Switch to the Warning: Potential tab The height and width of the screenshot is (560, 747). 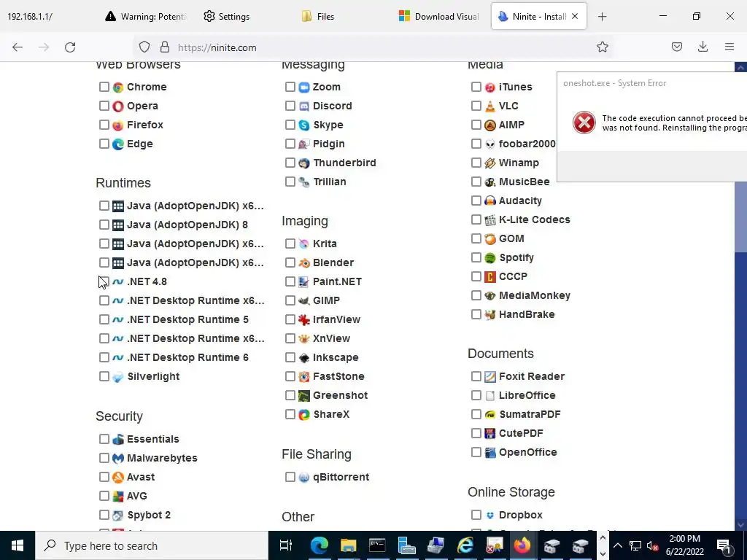(x=146, y=16)
